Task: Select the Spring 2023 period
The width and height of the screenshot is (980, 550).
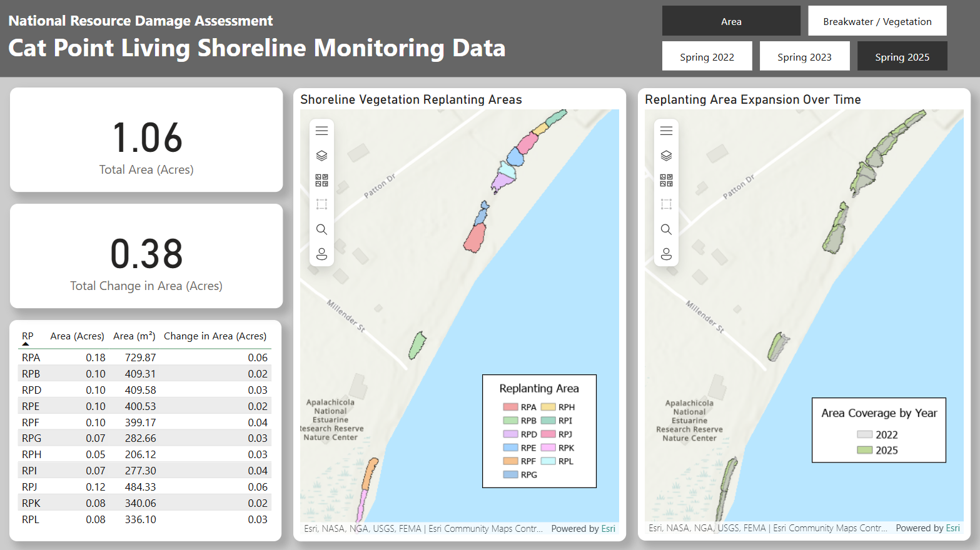Action: click(x=804, y=56)
